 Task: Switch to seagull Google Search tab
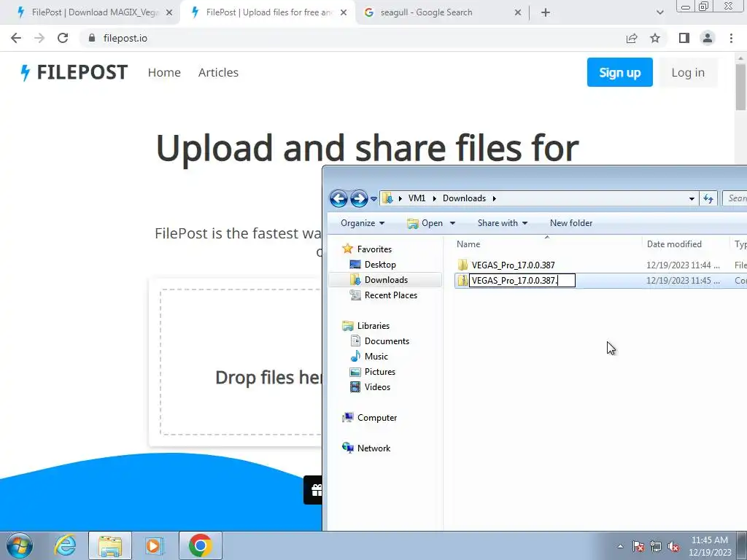click(443, 12)
